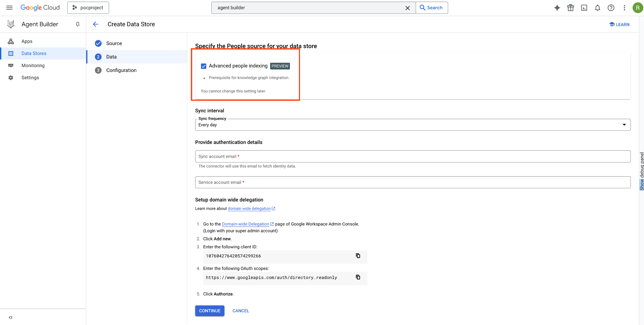Open the Domain-wide Delegation admin console link
The width and height of the screenshot is (644, 325).
(247, 224)
